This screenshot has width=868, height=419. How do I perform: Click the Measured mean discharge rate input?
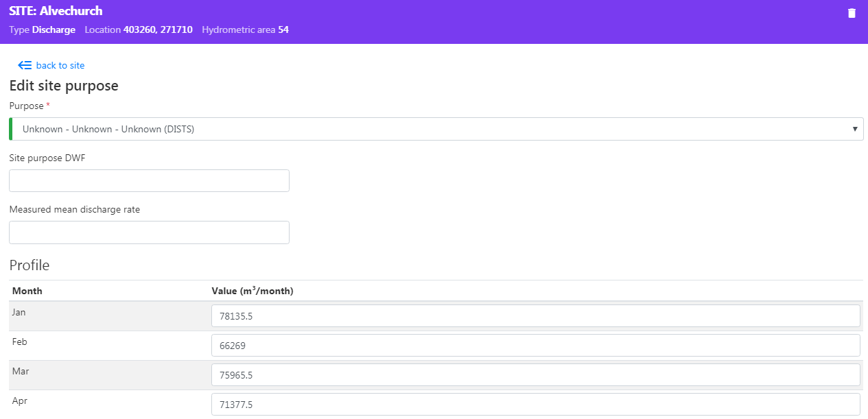pos(149,232)
